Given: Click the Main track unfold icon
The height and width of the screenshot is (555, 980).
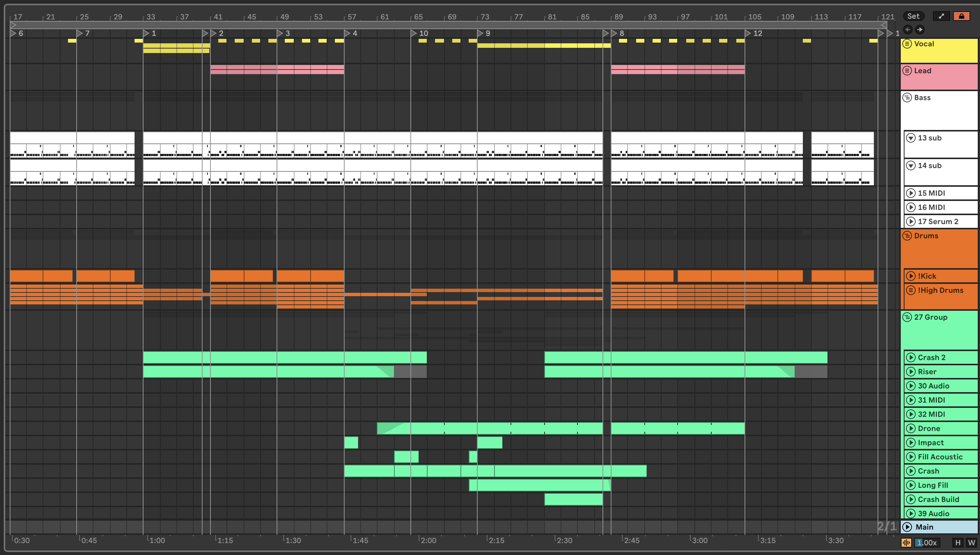Looking at the screenshot, I should (x=907, y=527).
